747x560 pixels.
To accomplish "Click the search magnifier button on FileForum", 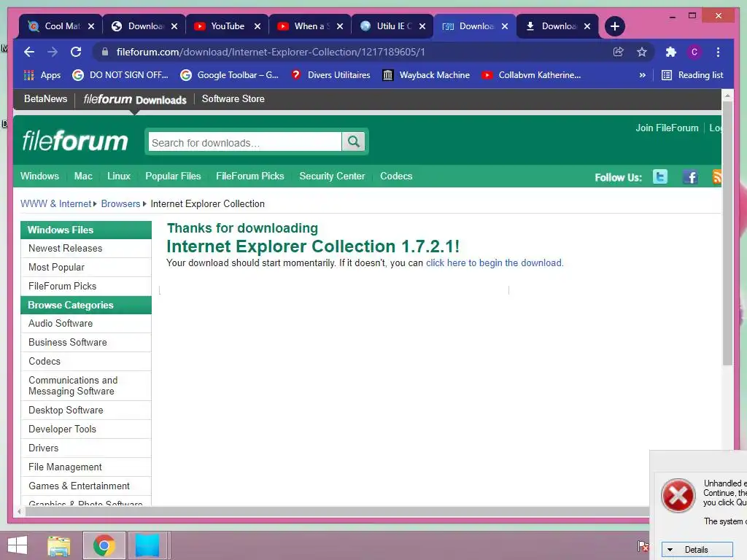I will click(x=354, y=141).
